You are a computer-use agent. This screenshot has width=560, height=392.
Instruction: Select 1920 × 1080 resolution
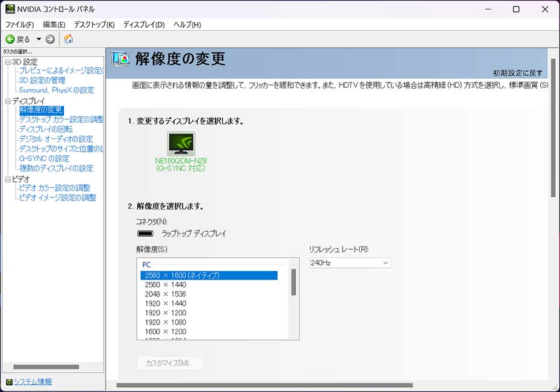[x=166, y=322]
